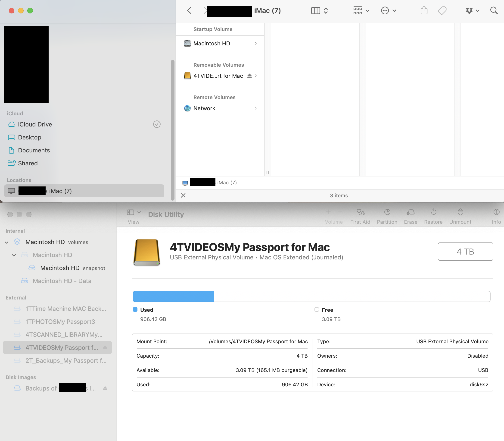Click the Unmount toolbar icon
The width and height of the screenshot is (504, 441).
(460, 212)
